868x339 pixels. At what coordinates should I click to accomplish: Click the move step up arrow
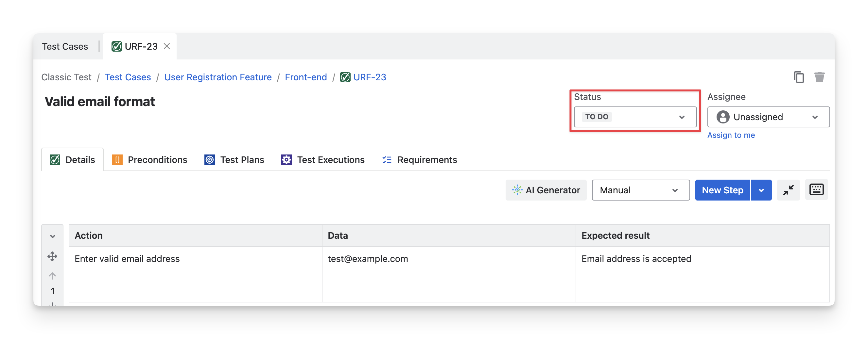tap(52, 276)
